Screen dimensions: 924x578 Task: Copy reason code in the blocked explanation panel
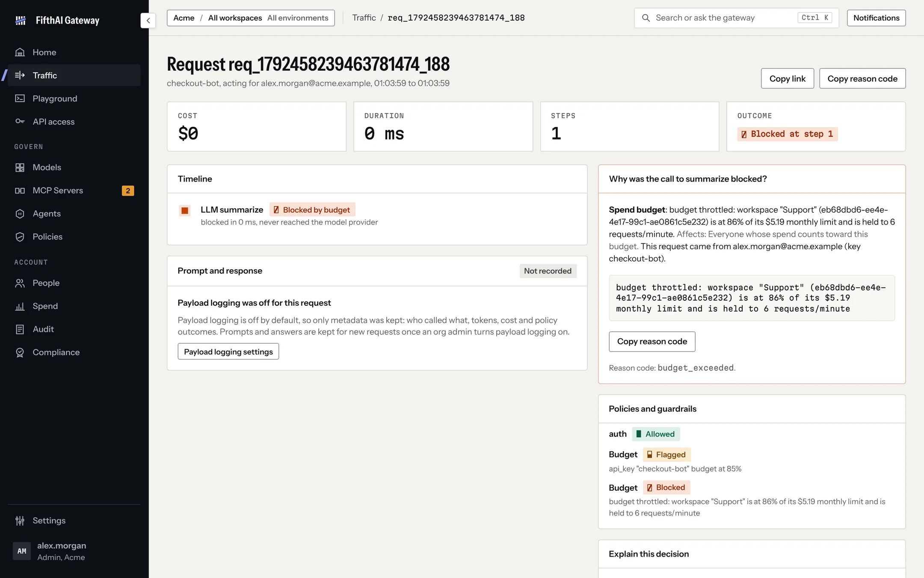[652, 341]
